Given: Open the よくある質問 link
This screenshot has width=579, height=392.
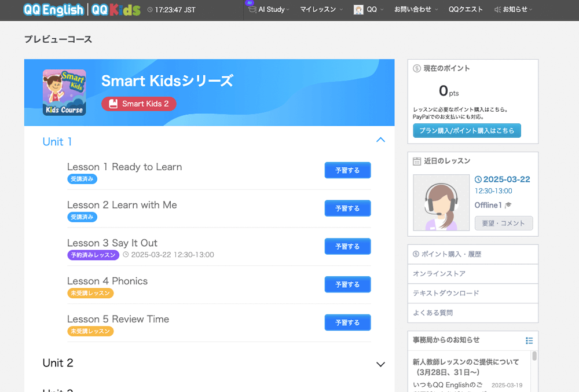Looking at the screenshot, I should click(472, 313).
